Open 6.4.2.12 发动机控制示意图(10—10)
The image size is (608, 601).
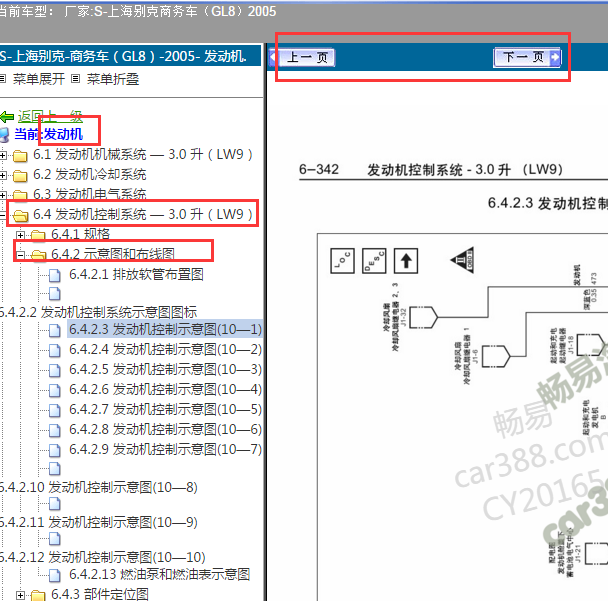click(x=102, y=557)
